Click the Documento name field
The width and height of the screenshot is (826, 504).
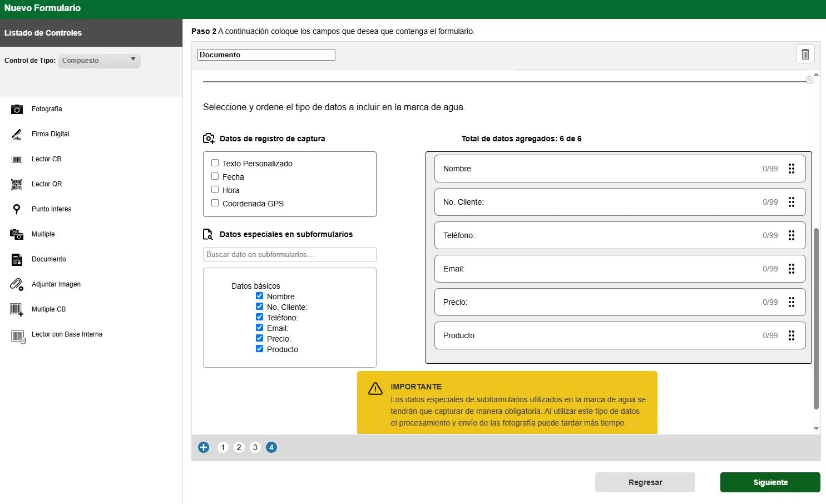266,55
